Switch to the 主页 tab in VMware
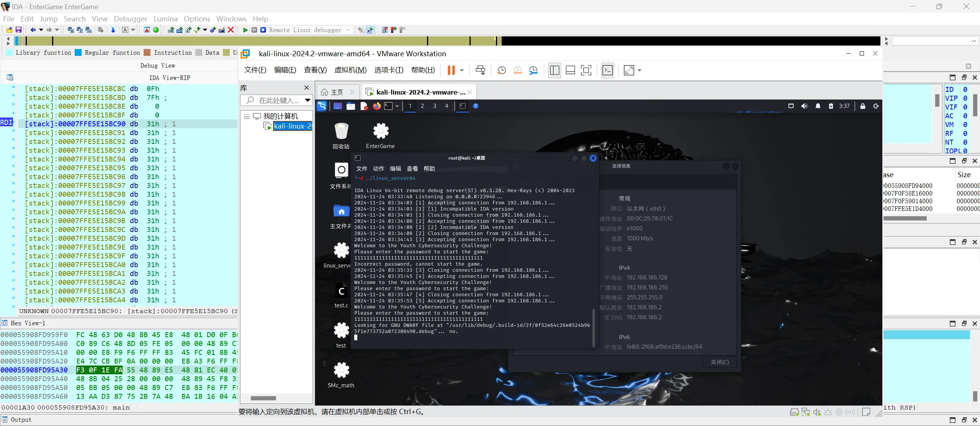Screen dimensions: 980x426 (x=336, y=92)
